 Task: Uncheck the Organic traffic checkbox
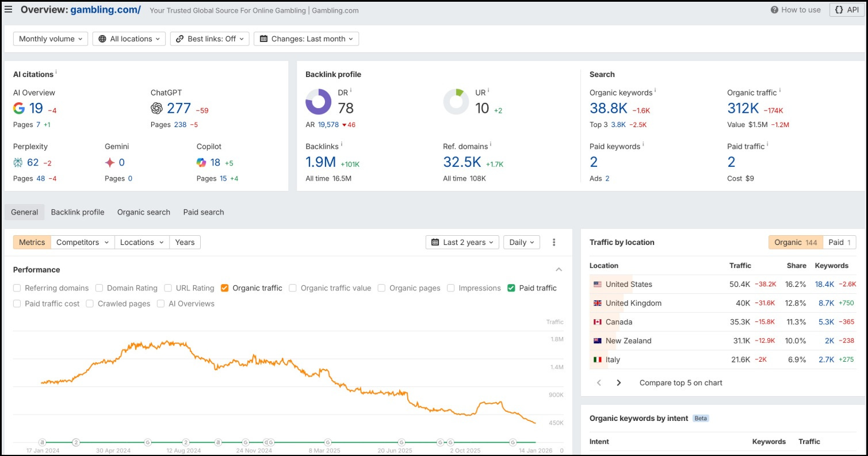click(x=225, y=288)
